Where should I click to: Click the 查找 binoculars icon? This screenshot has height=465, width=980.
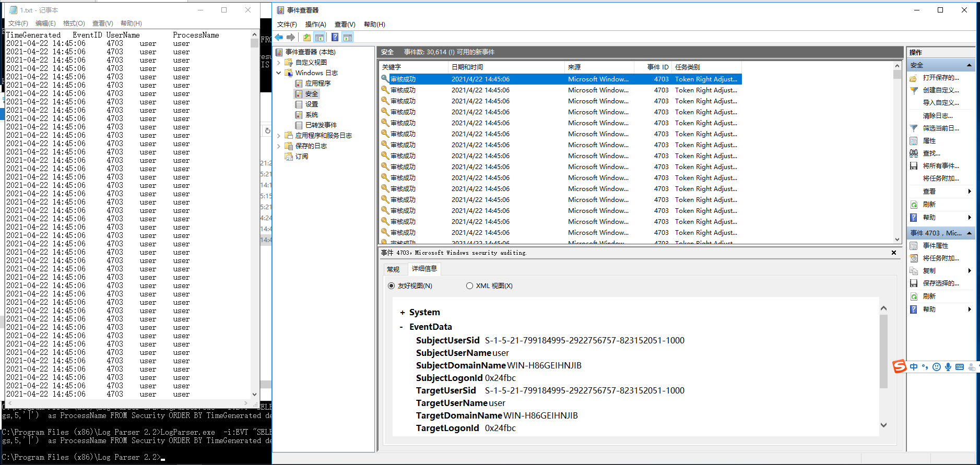click(914, 153)
